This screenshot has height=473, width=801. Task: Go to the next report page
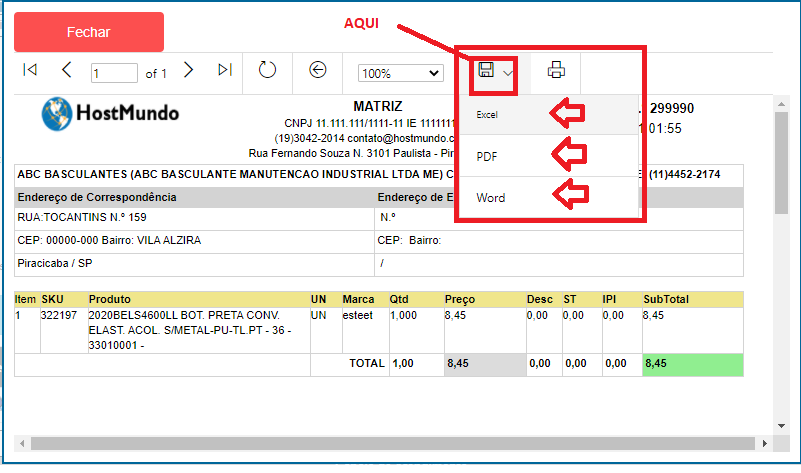[189, 69]
